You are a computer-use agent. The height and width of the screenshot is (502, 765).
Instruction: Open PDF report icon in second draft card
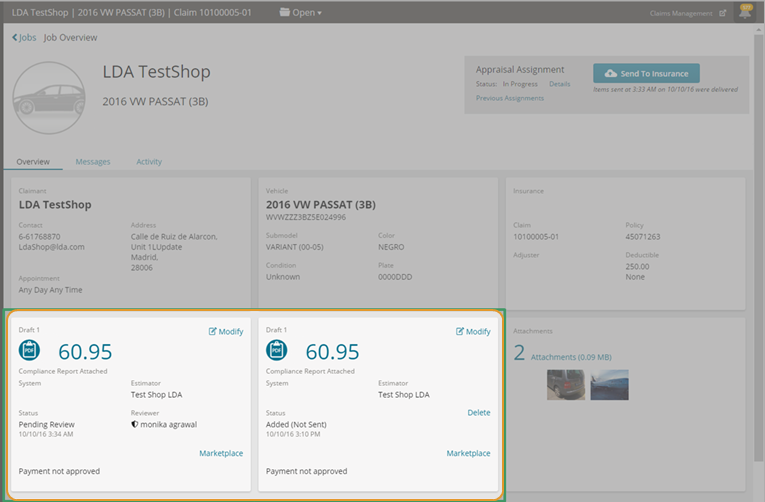coord(277,350)
